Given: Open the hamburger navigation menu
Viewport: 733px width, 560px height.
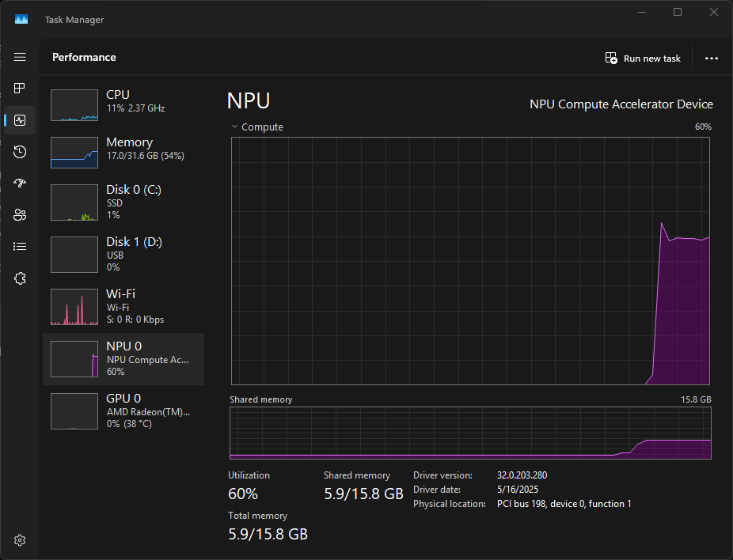Looking at the screenshot, I should click(x=20, y=57).
